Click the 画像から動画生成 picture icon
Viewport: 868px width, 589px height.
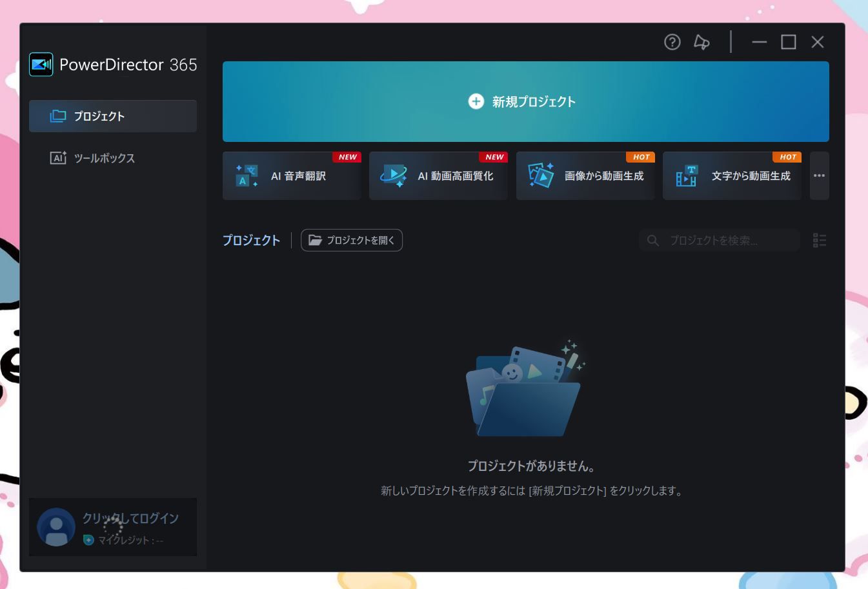click(x=541, y=175)
